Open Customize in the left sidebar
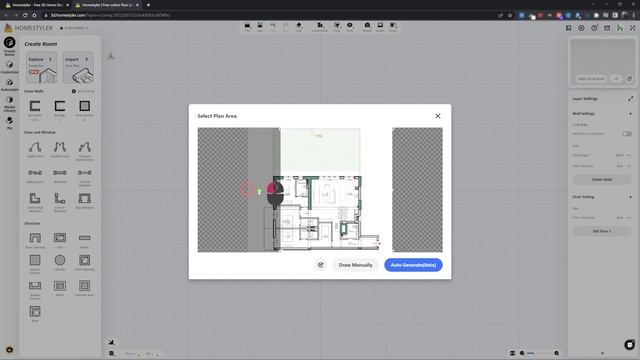 (x=9, y=67)
